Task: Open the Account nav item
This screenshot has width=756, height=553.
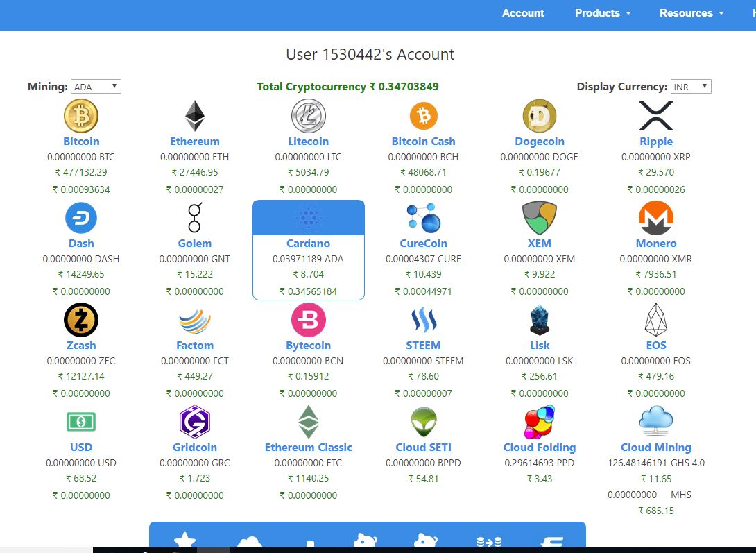Action: coord(523,13)
